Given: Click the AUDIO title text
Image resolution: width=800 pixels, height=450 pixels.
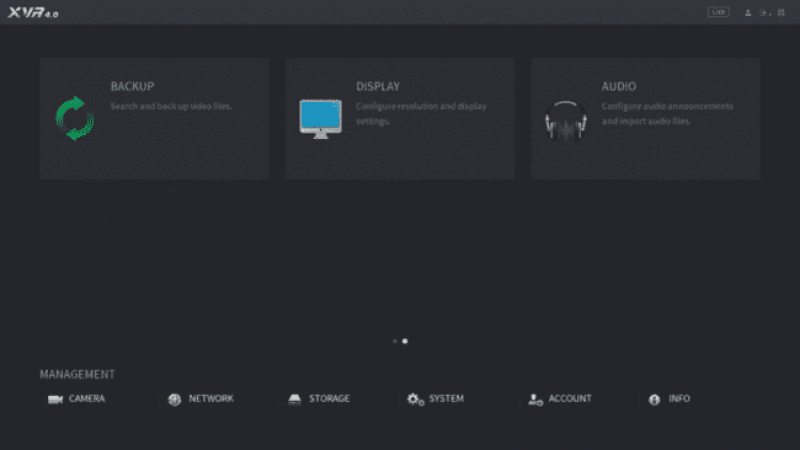Looking at the screenshot, I should [x=619, y=86].
